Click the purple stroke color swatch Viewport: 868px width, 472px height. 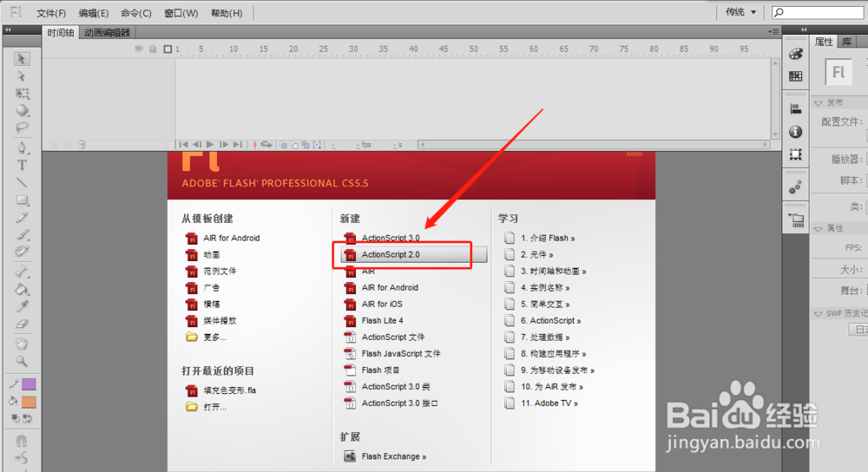[29, 384]
